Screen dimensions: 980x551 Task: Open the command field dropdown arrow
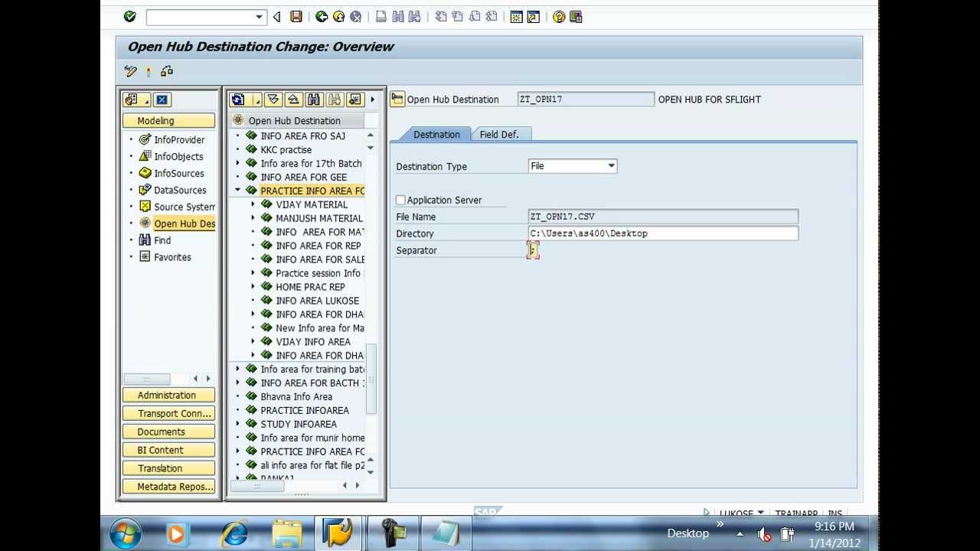coord(260,17)
